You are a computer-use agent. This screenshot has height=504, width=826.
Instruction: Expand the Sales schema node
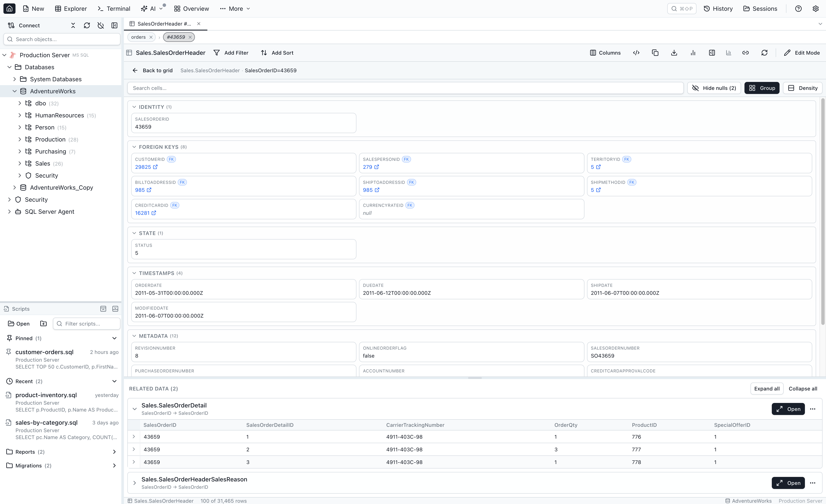pyautogui.click(x=20, y=164)
